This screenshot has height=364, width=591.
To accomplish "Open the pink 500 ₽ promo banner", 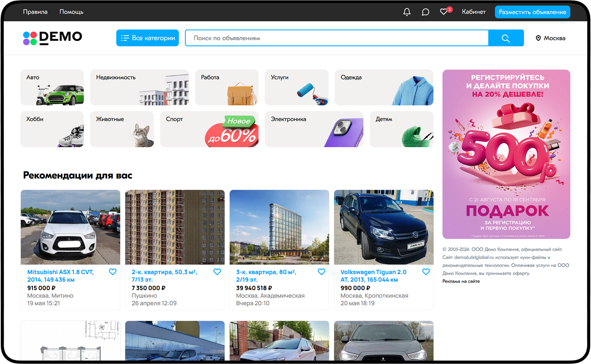I will click(506, 154).
